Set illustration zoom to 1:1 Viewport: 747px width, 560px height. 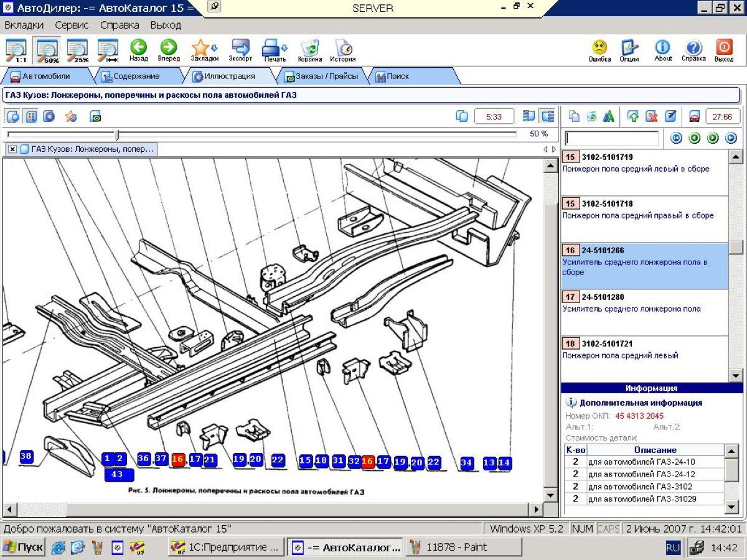tap(16, 50)
